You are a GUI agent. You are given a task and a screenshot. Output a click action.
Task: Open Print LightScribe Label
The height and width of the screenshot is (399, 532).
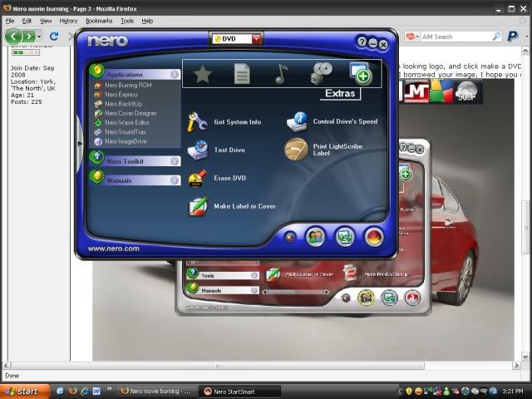click(x=323, y=150)
